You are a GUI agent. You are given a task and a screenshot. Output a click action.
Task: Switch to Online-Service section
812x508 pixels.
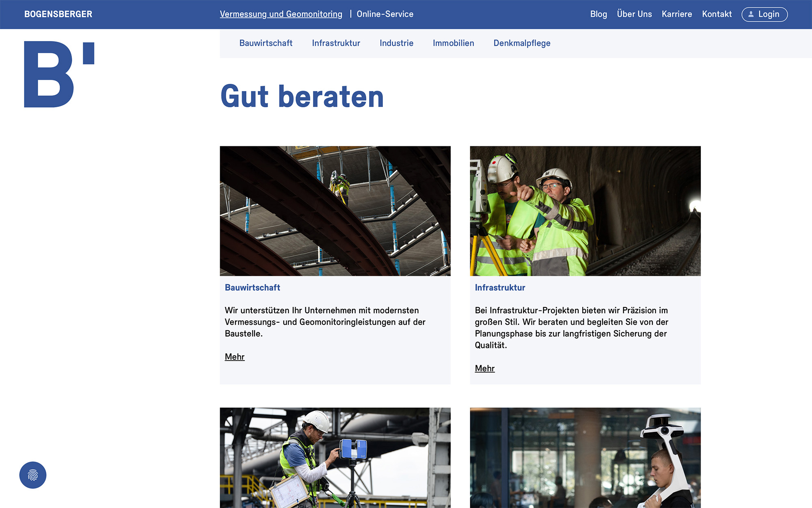pos(385,14)
